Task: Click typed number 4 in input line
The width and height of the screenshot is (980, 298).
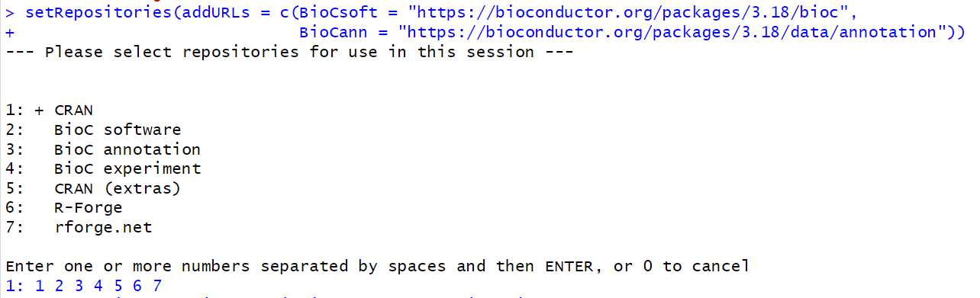Action: [98, 286]
